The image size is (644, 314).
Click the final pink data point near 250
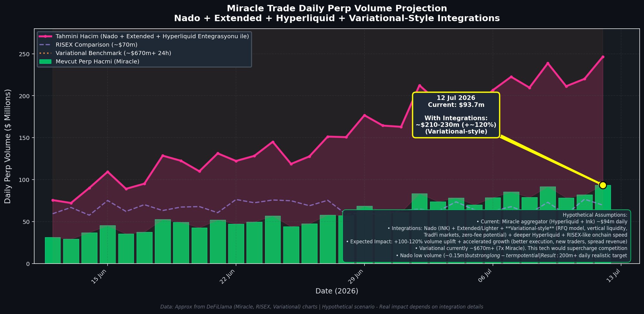[603, 57]
